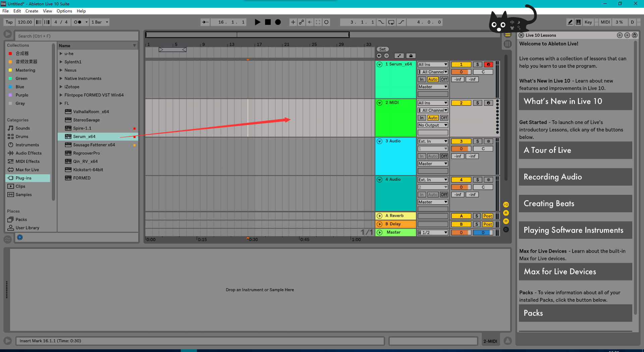Click Re-enable Automation arrow button

click(x=310, y=22)
